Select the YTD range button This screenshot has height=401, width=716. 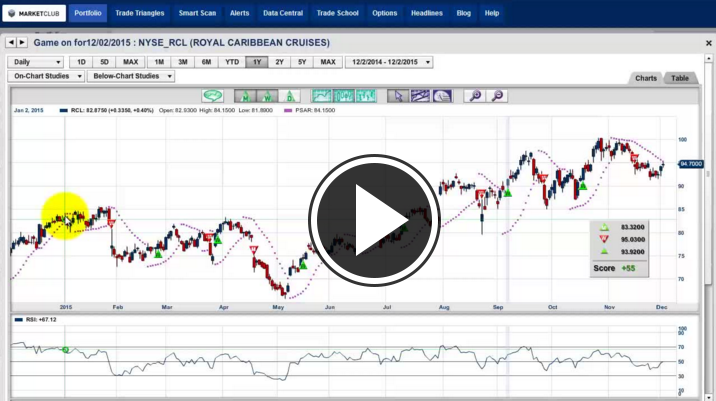click(232, 62)
